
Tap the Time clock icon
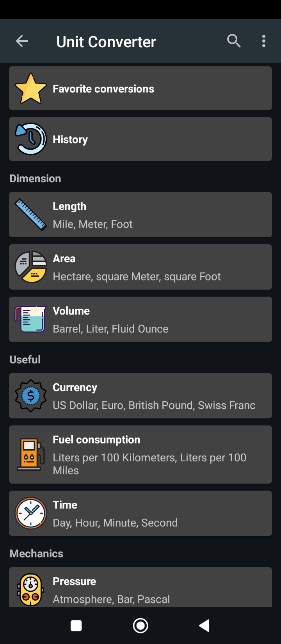pos(31,513)
